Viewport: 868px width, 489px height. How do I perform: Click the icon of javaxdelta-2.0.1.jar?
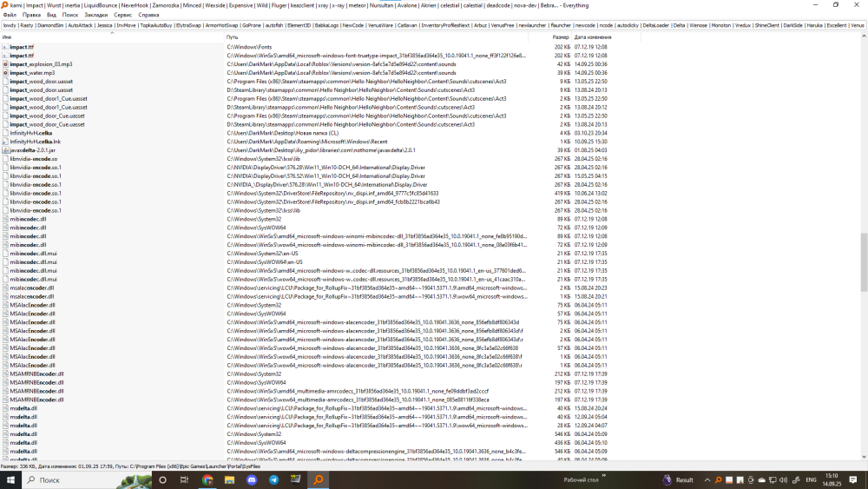pos(5,150)
